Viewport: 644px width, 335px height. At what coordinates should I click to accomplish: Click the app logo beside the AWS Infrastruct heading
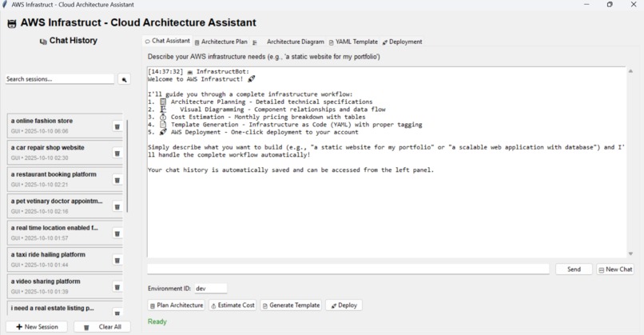click(x=12, y=24)
